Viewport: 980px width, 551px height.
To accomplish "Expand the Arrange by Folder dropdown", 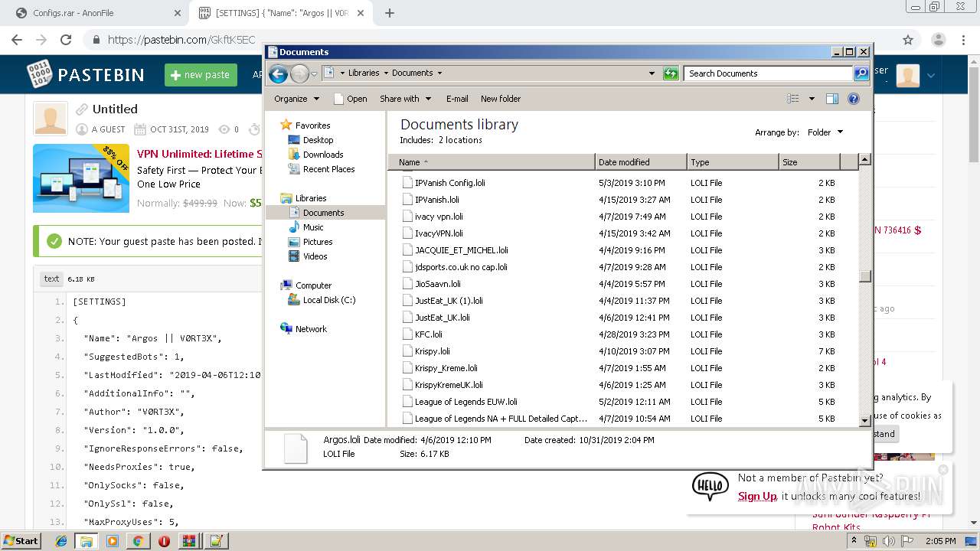I will pos(825,132).
